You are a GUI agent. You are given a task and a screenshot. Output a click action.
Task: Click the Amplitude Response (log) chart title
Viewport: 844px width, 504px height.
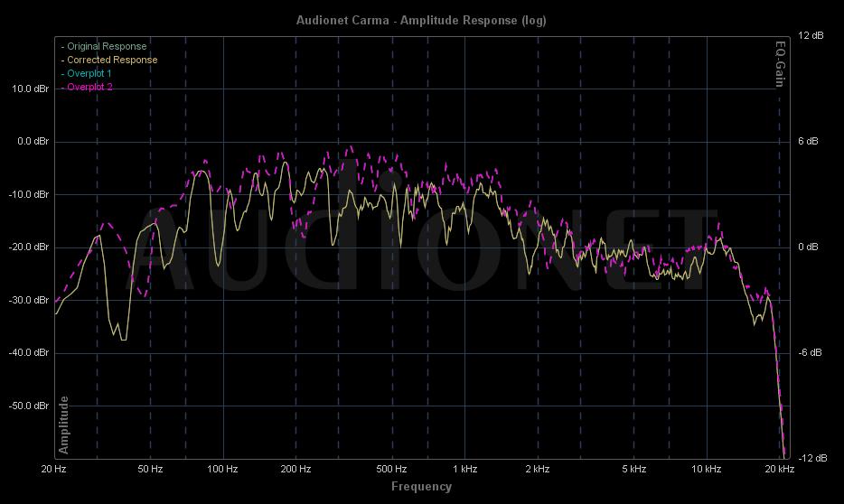[x=421, y=20]
